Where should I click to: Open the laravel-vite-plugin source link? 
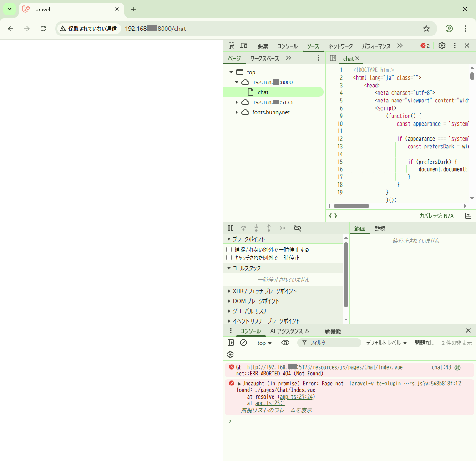click(405, 383)
